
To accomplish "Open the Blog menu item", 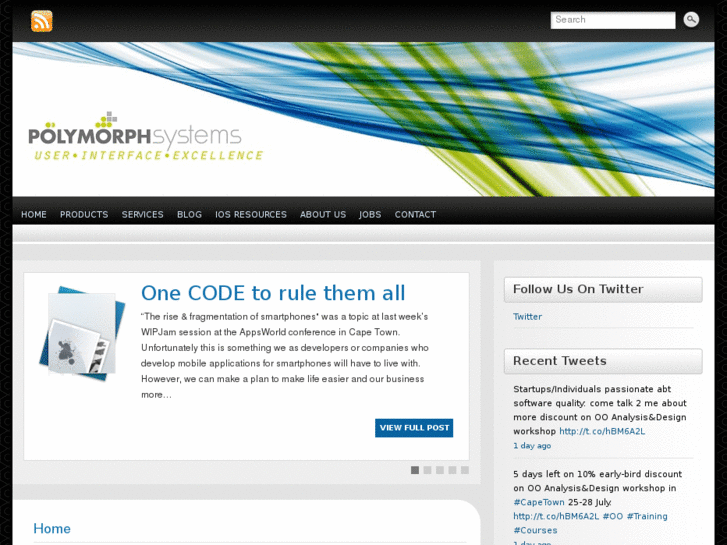I will point(189,215).
